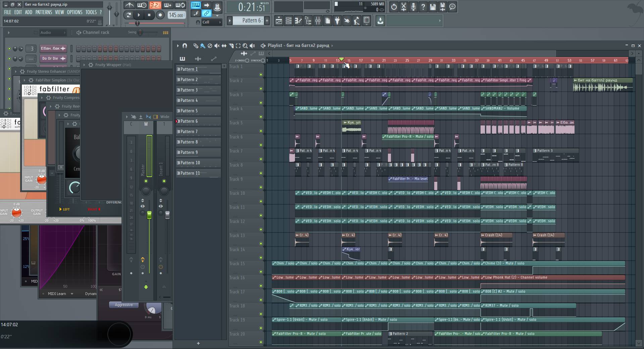Viewport: 644px width, 349px height.
Task: Select Draw pencil tool in Playlist
Action: click(x=196, y=46)
